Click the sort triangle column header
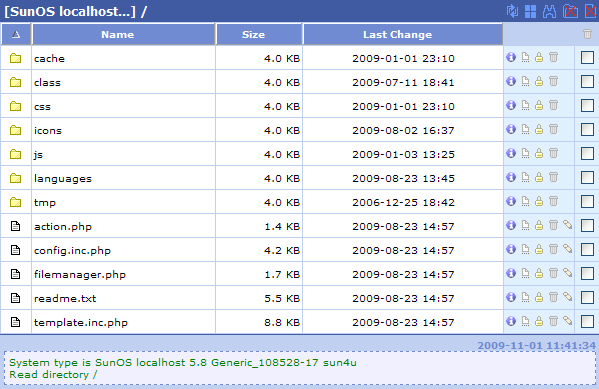Screen dimensions: 599x389 click(x=16, y=34)
